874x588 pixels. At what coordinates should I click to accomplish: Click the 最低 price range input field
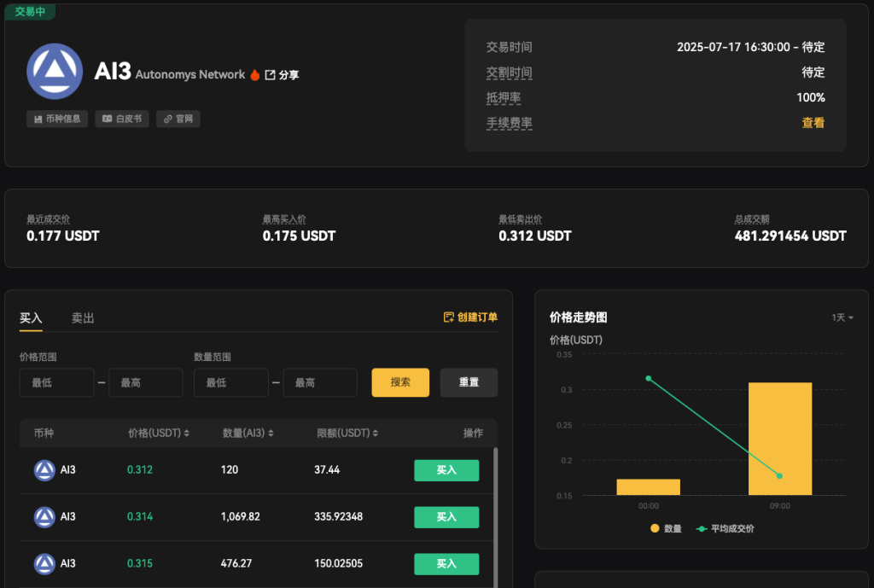(56, 382)
